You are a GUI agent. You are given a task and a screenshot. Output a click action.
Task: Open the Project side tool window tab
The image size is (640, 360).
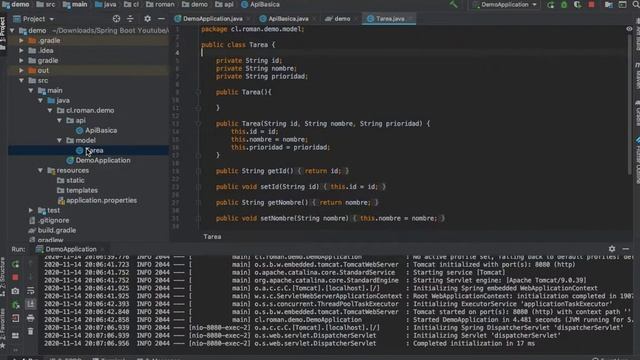3,34
